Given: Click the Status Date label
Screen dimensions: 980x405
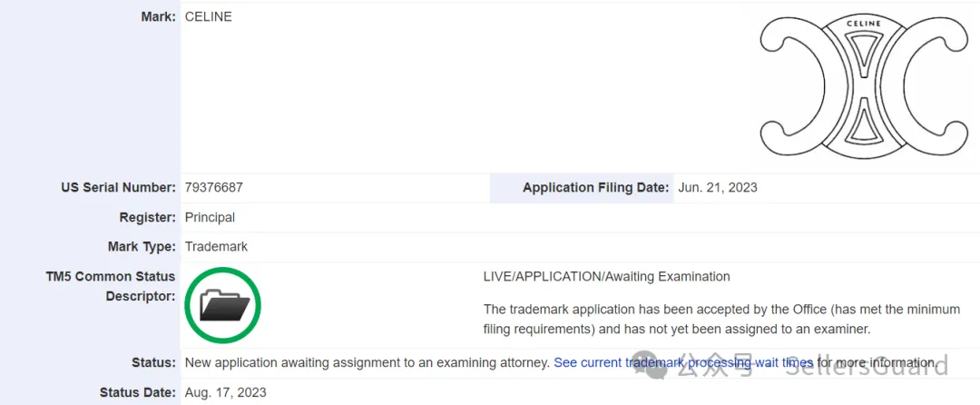Looking at the screenshot, I should coord(137,392).
